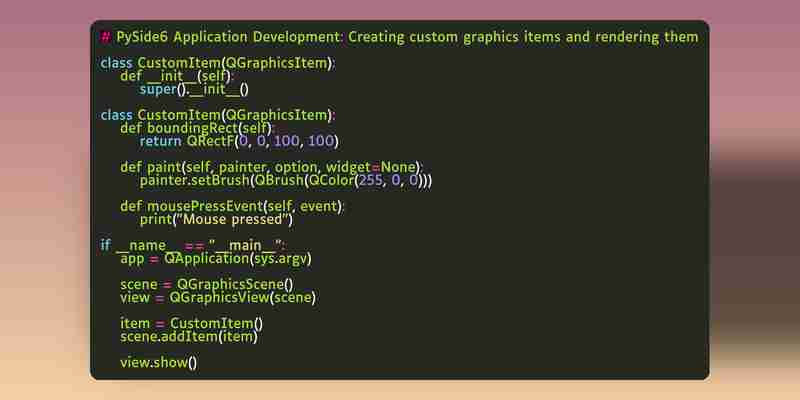Image resolution: width=800 pixels, height=400 pixels.
Task: Click the 'scene.addItem(item)' line
Action: (x=189, y=337)
